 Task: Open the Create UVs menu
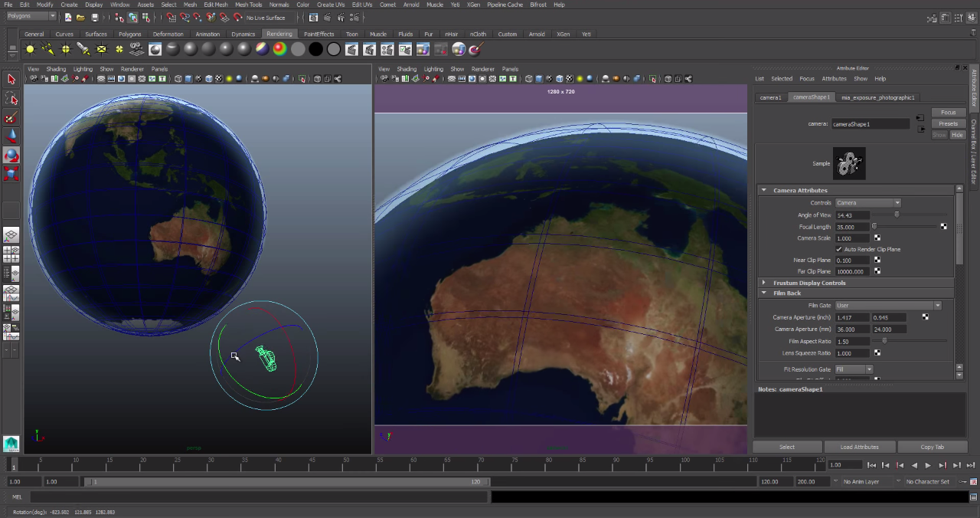coord(331,5)
